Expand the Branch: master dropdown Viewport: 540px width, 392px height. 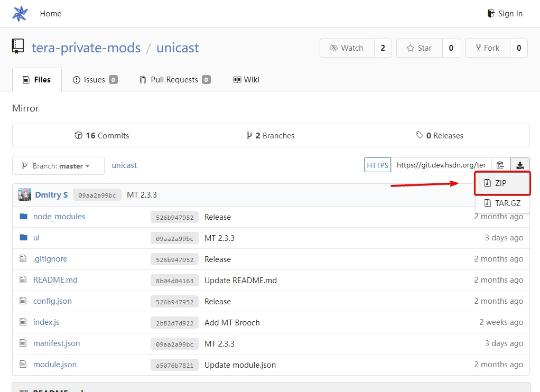[x=58, y=165]
